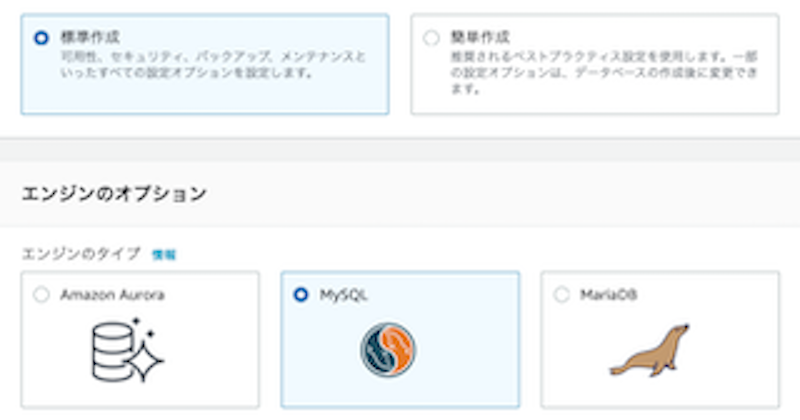Click the エンジンのタイプ label

[x=81, y=254]
